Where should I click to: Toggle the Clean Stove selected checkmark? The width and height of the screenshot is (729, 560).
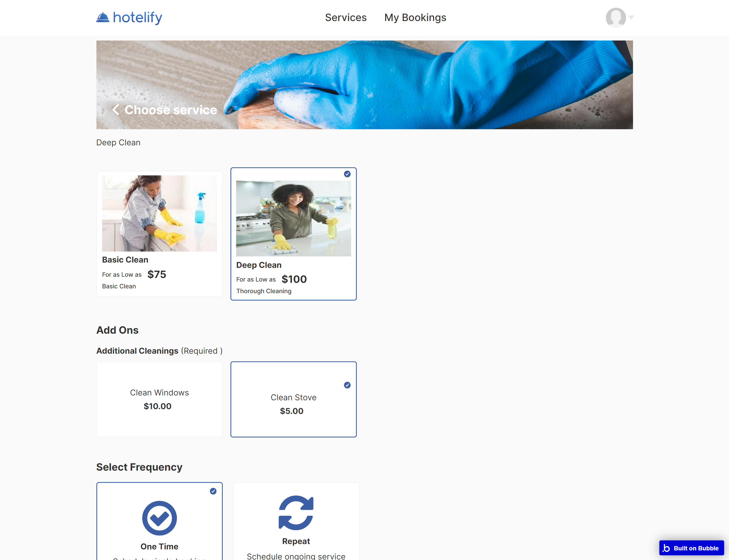[347, 385]
